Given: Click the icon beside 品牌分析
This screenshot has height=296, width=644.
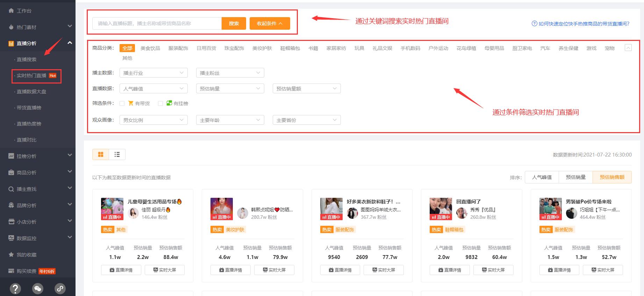Looking at the screenshot, I should tap(11, 205).
